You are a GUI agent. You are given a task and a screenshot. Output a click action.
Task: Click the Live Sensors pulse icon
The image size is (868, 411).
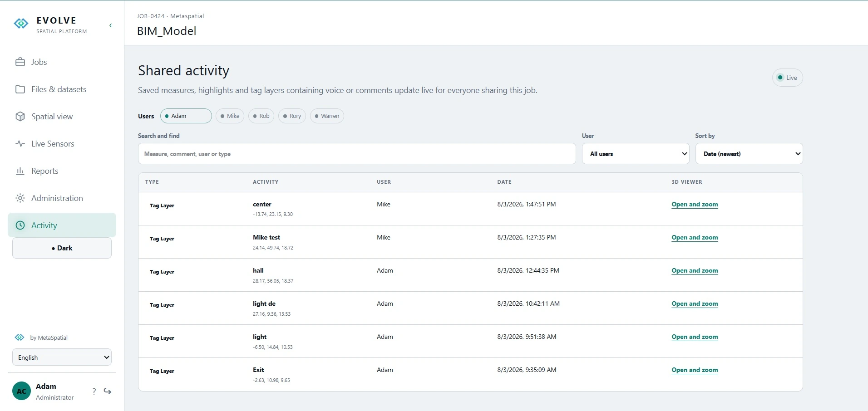tap(20, 144)
